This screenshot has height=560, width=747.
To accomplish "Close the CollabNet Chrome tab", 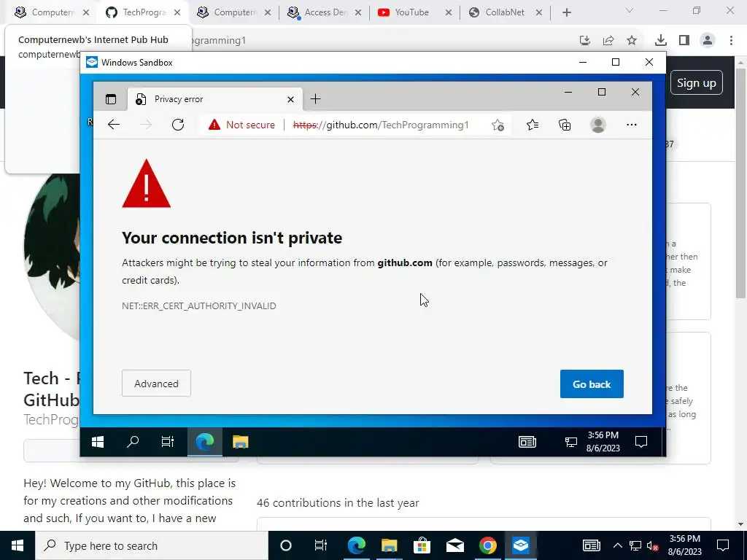I will (x=539, y=12).
